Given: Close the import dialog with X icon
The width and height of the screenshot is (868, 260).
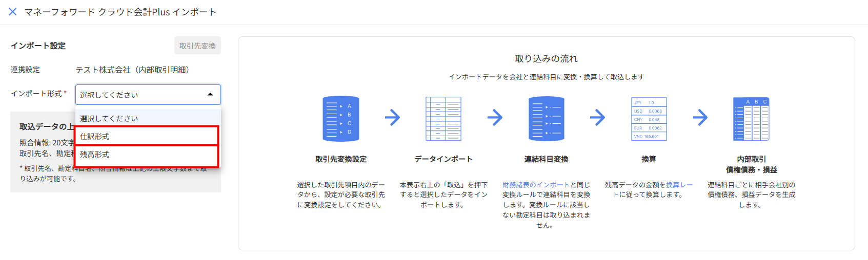Looking at the screenshot, I should (13, 12).
